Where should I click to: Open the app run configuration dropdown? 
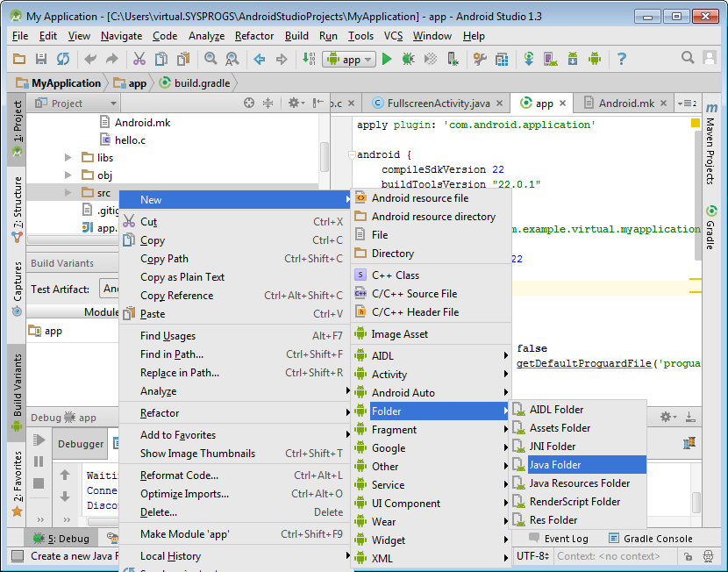click(x=349, y=60)
